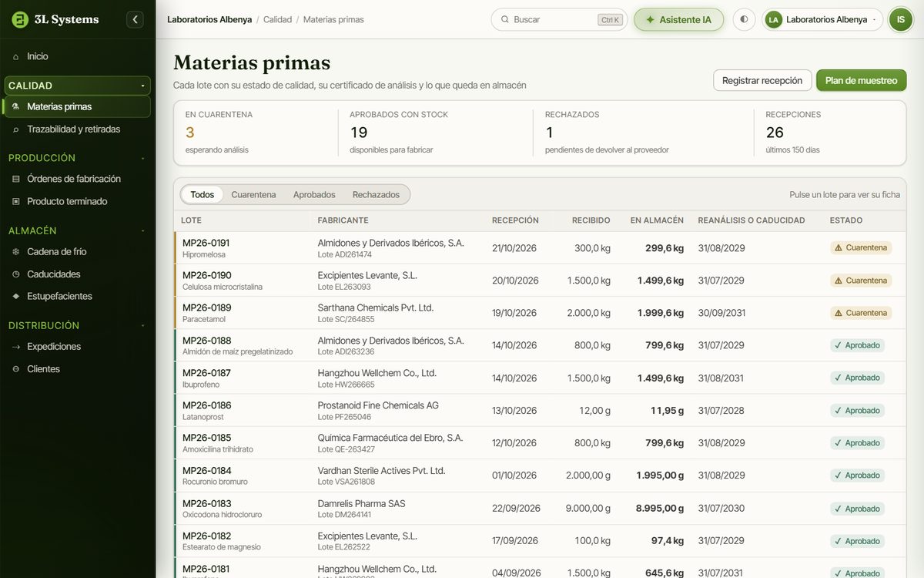Open lot MP26-0184 Rocuronio bromuro
924x578 pixels.
(x=540, y=476)
